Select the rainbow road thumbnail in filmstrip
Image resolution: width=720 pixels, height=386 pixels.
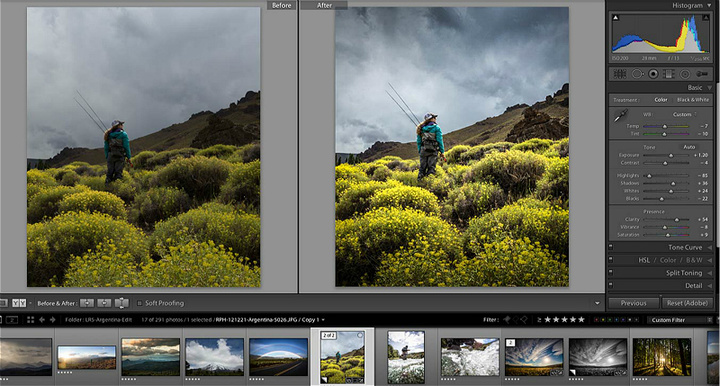coord(278,357)
